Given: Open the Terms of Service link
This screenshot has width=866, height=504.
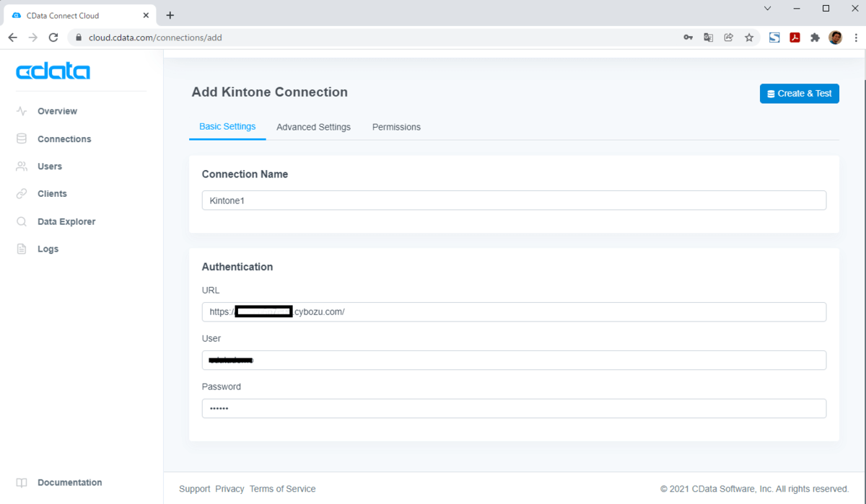Looking at the screenshot, I should tap(282, 489).
